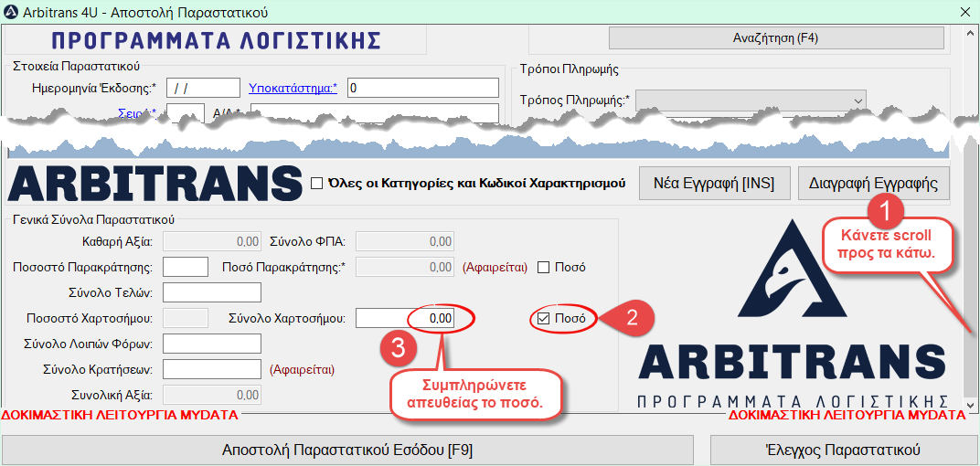980x466 pixels.
Task: Expand the Τρόπος Πληρωμής dropdown
Action: click(751, 101)
